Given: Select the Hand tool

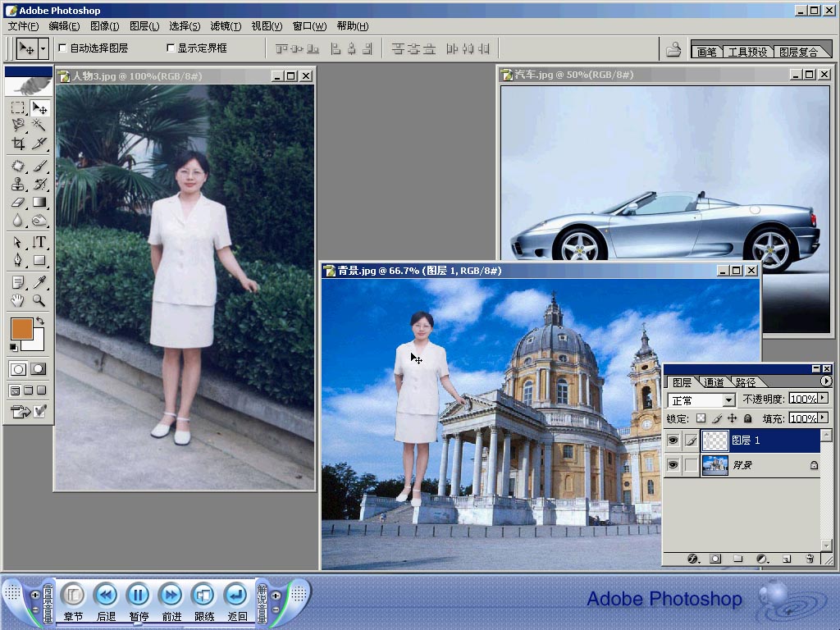Looking at the screenshot, I should [18, 300].
